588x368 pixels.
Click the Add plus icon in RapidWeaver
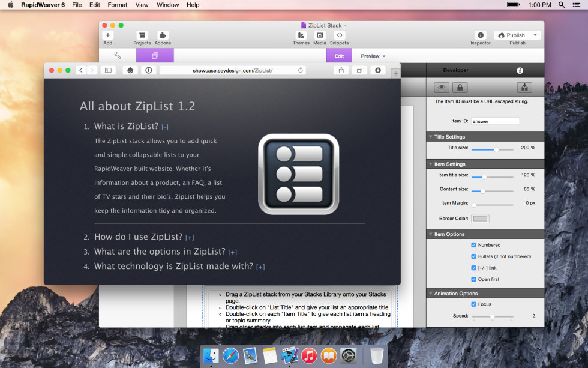point(107,35)
